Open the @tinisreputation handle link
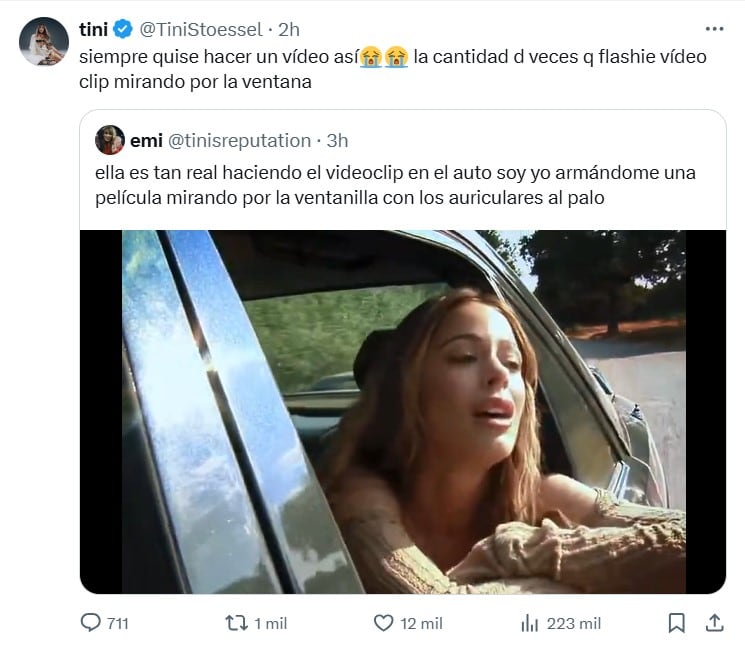The height and width of the screenshot is (648, 745). 239,141
